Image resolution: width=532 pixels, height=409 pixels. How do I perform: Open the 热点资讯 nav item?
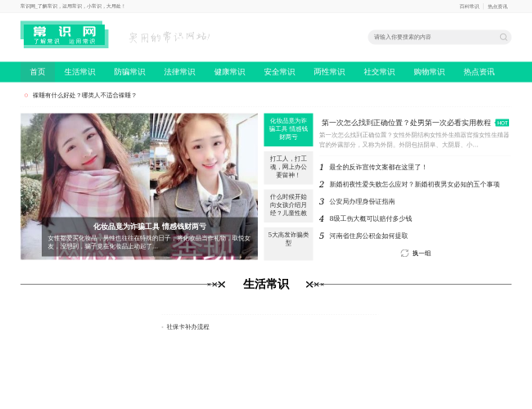[479, 72]
